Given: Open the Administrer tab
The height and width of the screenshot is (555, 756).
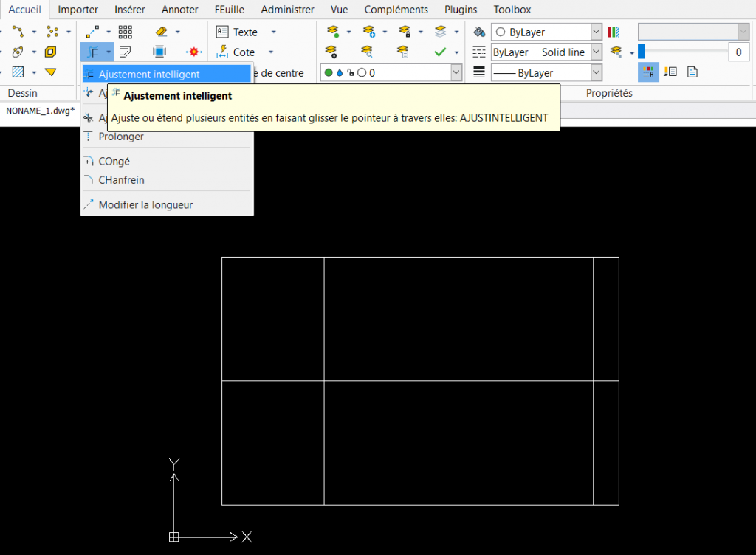Looking at the screenshot, I should (x=287, y=9).
